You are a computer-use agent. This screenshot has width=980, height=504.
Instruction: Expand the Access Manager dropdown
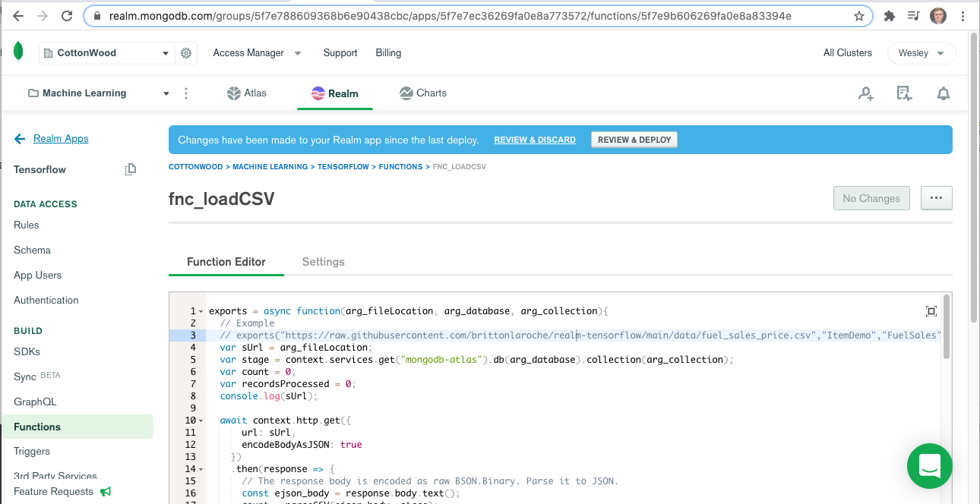click(x=258, y=53)
